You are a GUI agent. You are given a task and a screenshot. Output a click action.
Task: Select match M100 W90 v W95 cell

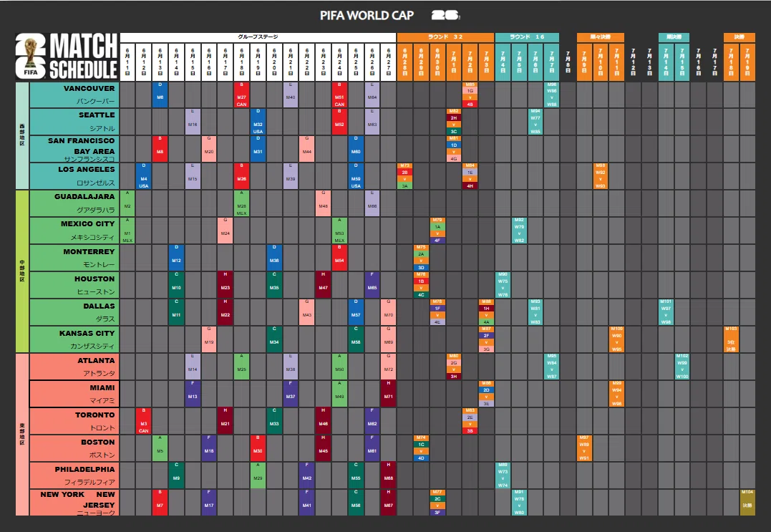click(616, 339)
